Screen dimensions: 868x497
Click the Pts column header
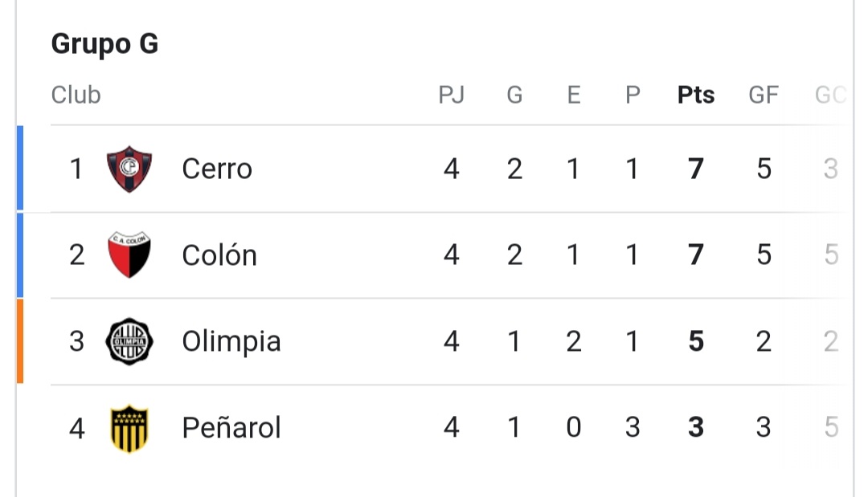point(696,95)
